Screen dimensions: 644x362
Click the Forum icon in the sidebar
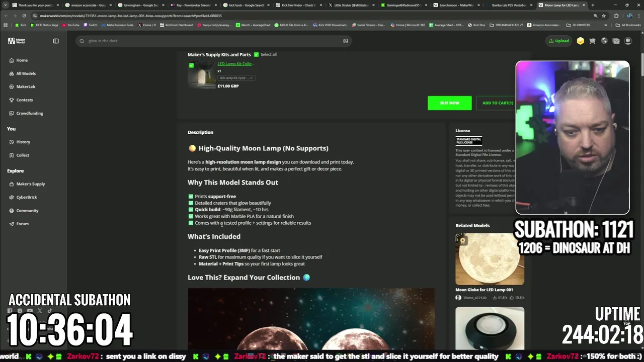pyautogui.click(x=12, y=224)
